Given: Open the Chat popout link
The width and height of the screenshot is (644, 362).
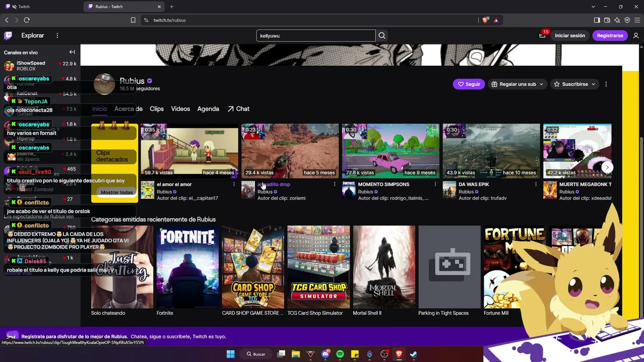Looking at the screenshot, I should tap(238, 109).
